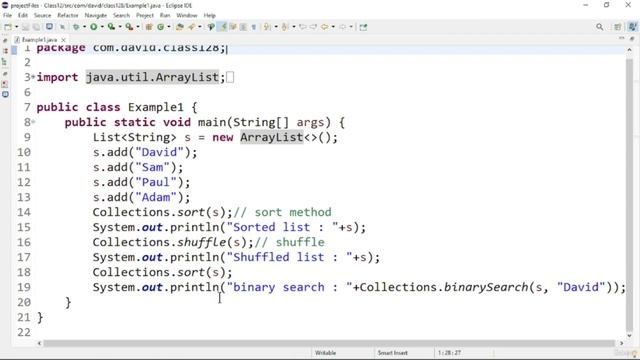Toggle Show Whitespace Characters
640x360 pixels.
coord(253,27)
